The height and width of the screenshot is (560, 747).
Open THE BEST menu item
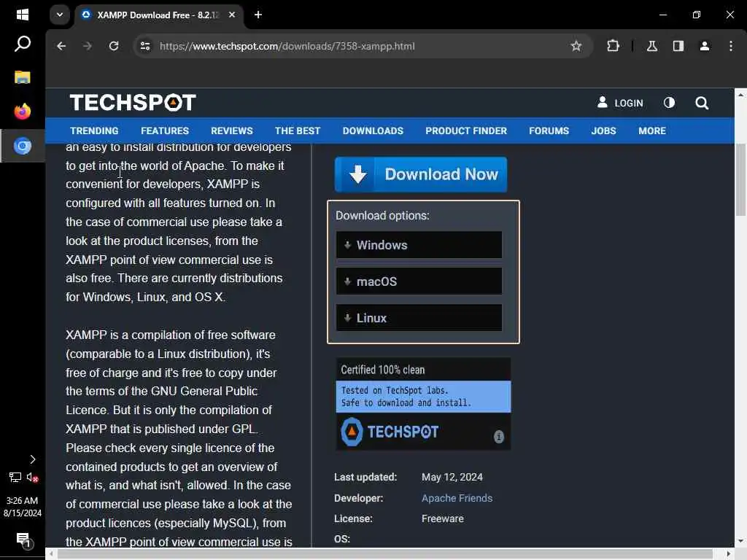[298, 131]
